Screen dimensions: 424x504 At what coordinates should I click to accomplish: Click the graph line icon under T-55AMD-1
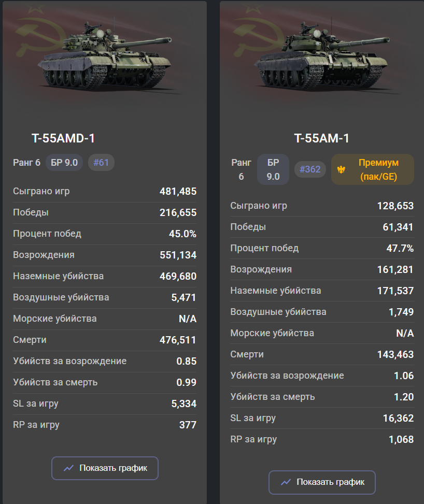pyautogui.click(x=68, y=468)
